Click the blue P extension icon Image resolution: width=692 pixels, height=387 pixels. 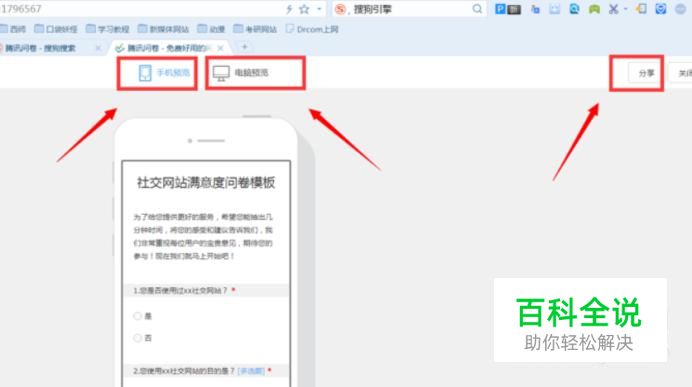tap(500, 9)
